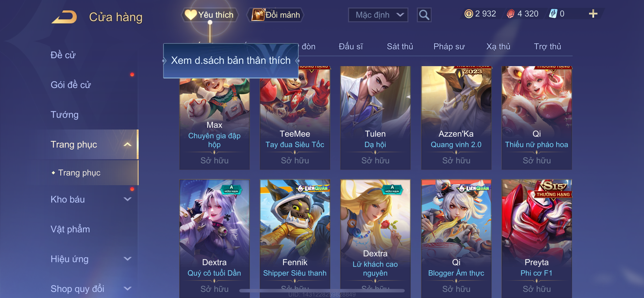
Task: Open the Tướng sidebar menu item
Action: 64,115
